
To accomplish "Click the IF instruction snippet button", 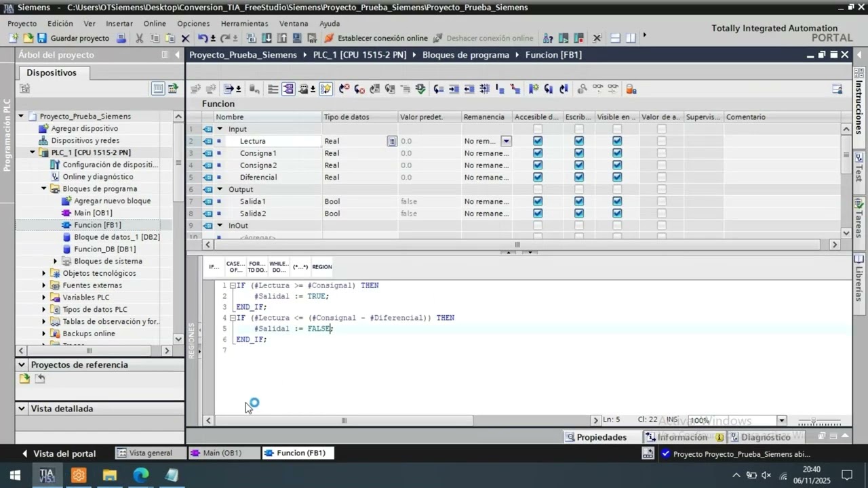I will pyautogui.click(x=214, y=267).
